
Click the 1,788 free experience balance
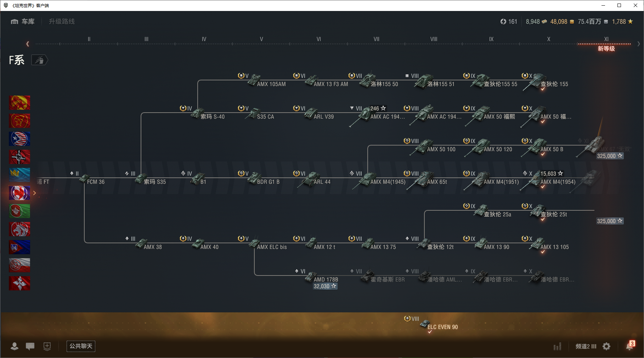click(x=622, y=22)
